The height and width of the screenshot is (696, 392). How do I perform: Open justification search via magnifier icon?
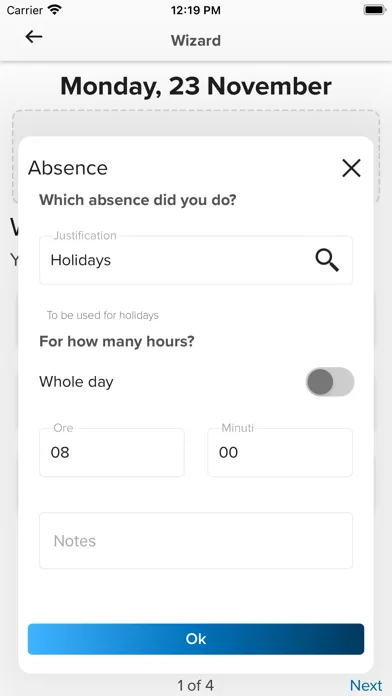pyautogui.click(x=327, y=260)
